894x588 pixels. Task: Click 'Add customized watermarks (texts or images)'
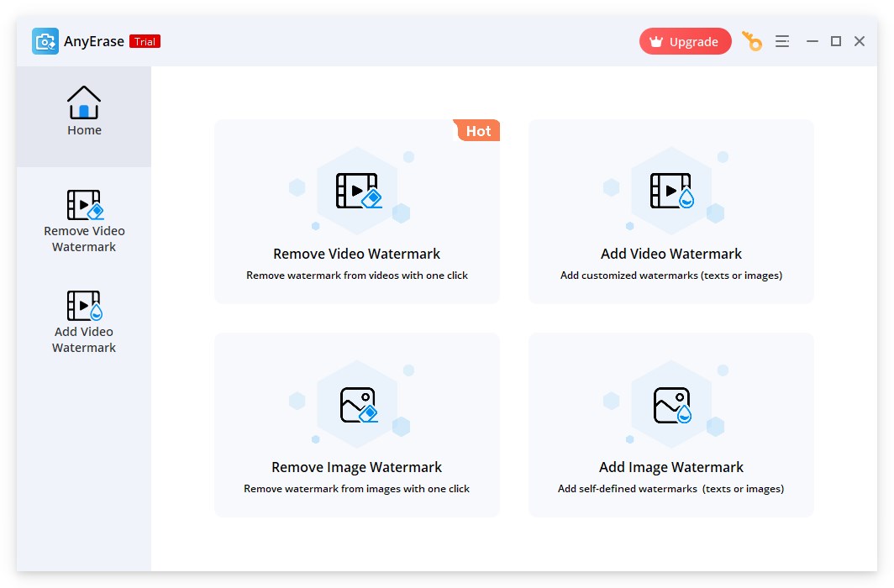671,276
